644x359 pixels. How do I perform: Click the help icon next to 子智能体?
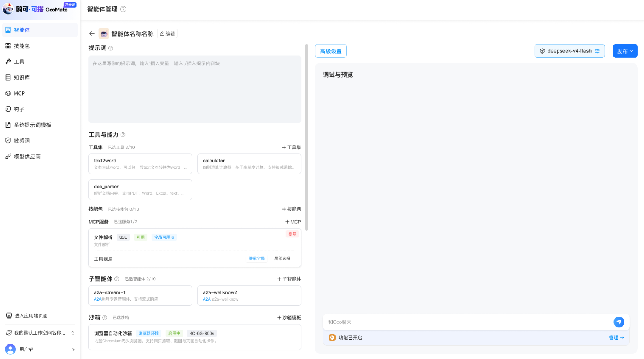(117, 279)
